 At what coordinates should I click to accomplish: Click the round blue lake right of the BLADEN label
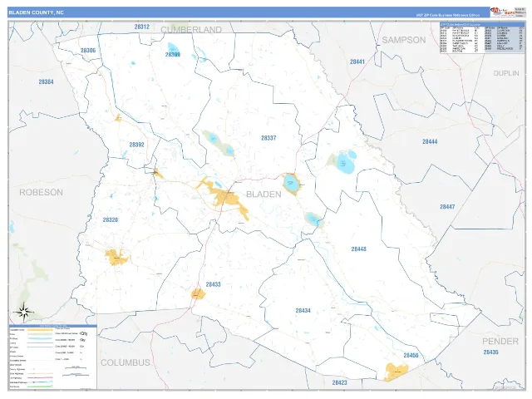(290, 183)
